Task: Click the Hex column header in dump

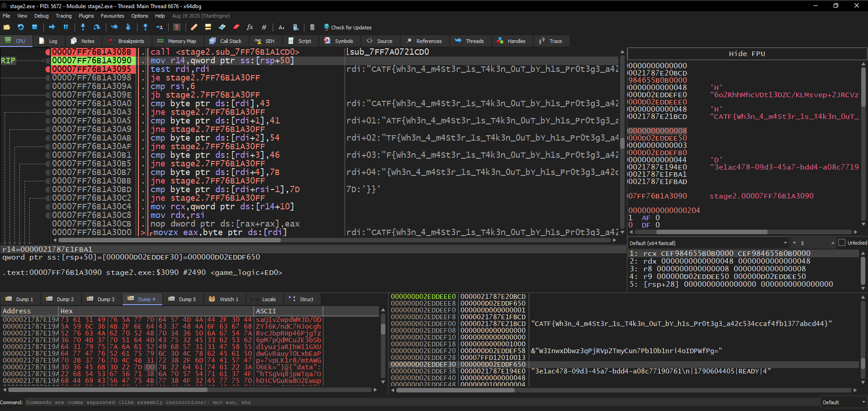Action: pos(156,311)
